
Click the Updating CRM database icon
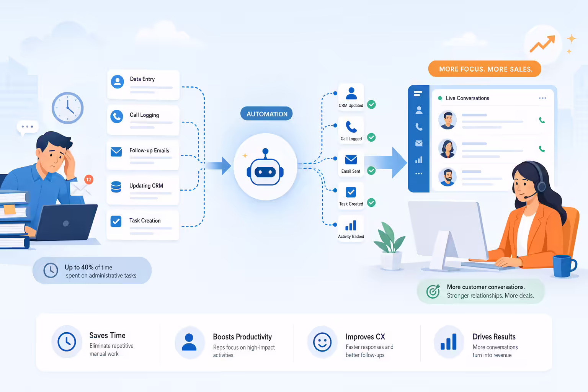(116, 187)
